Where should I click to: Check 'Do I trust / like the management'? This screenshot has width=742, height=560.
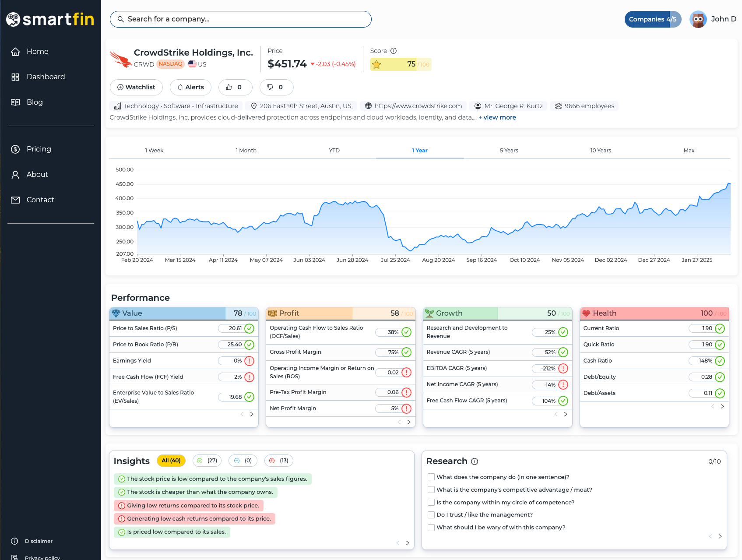point(431,515)
